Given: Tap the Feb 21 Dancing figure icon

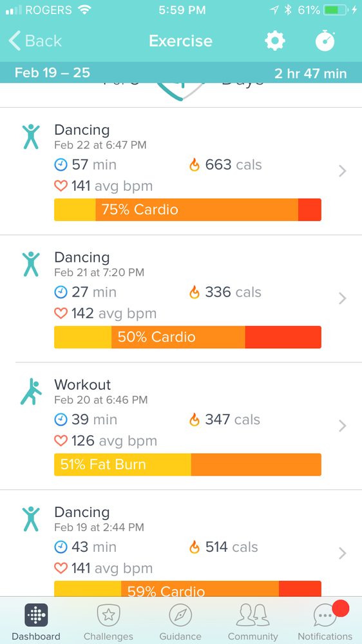Looking at the screenshot, I should point(31,264).
